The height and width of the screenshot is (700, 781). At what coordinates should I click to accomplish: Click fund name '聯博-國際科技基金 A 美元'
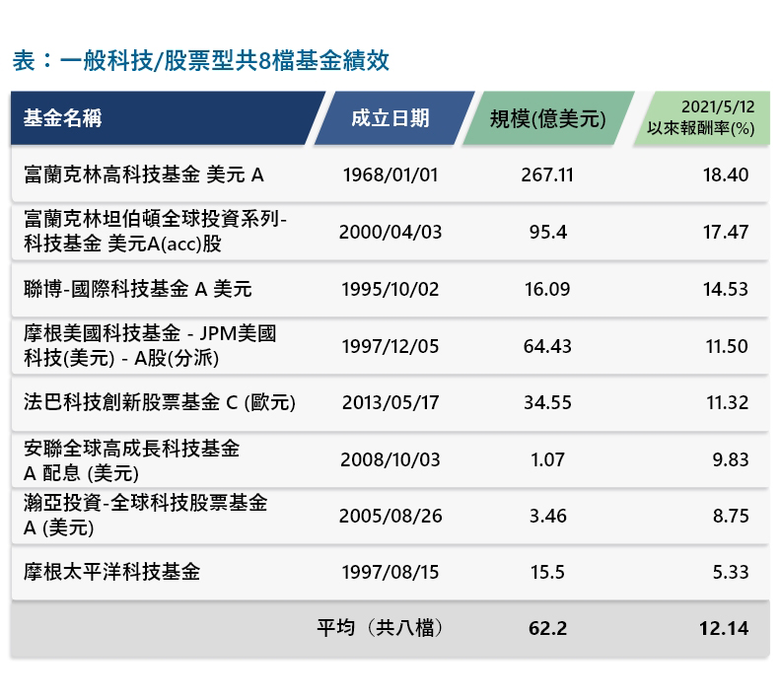[137, 289]
